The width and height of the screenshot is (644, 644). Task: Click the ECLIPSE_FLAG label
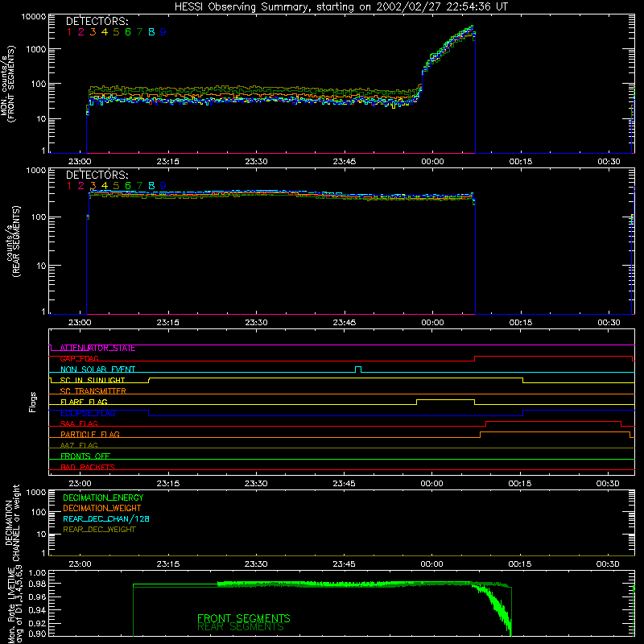88,413
